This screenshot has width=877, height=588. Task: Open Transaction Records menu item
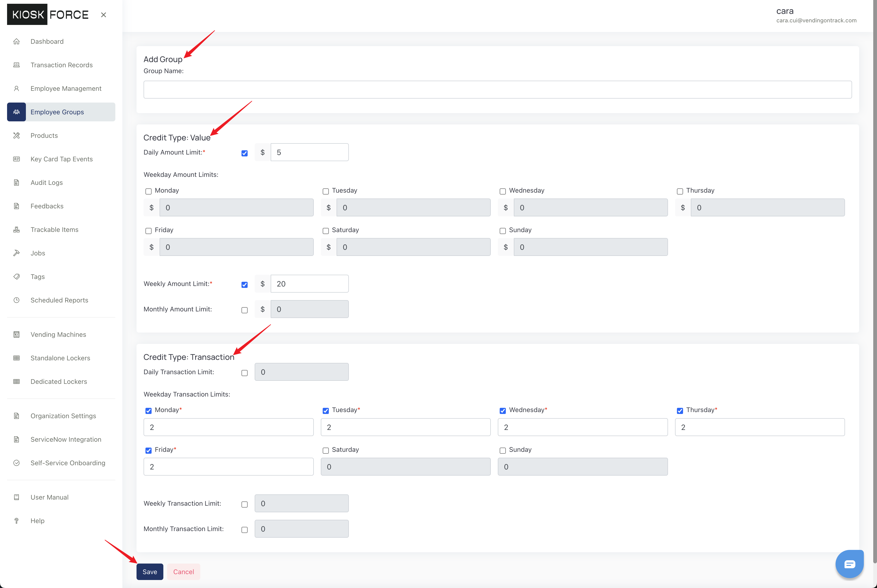61,65
